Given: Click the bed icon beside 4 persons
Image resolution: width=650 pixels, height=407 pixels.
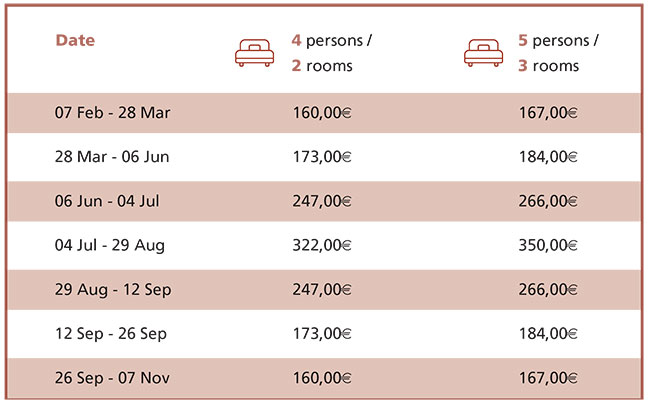Looking at the screenshot, I should [255, 53].
